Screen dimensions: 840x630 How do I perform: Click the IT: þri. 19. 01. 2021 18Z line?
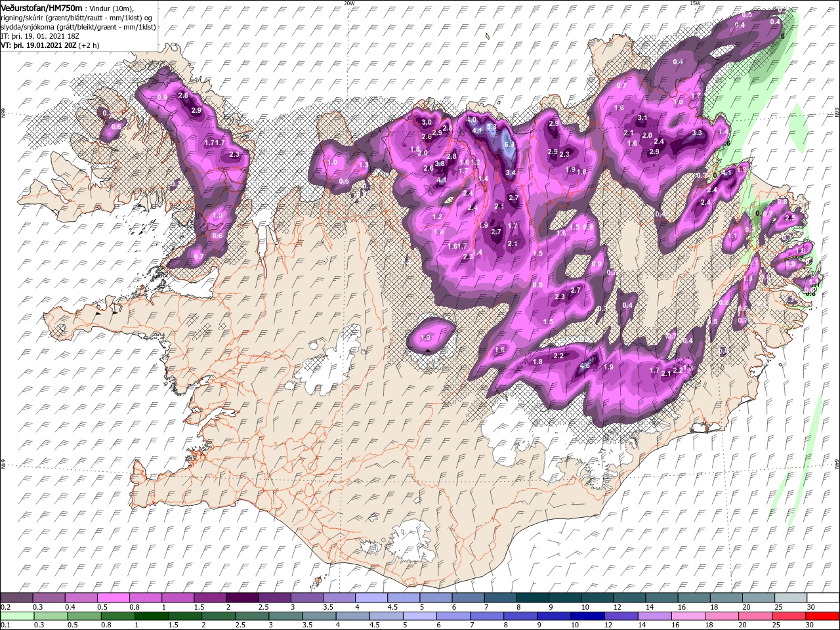(x=39, y=36)
